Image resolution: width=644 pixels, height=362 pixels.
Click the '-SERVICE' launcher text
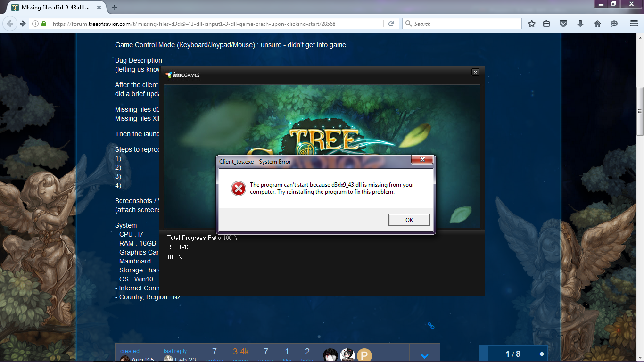point(181,247)
